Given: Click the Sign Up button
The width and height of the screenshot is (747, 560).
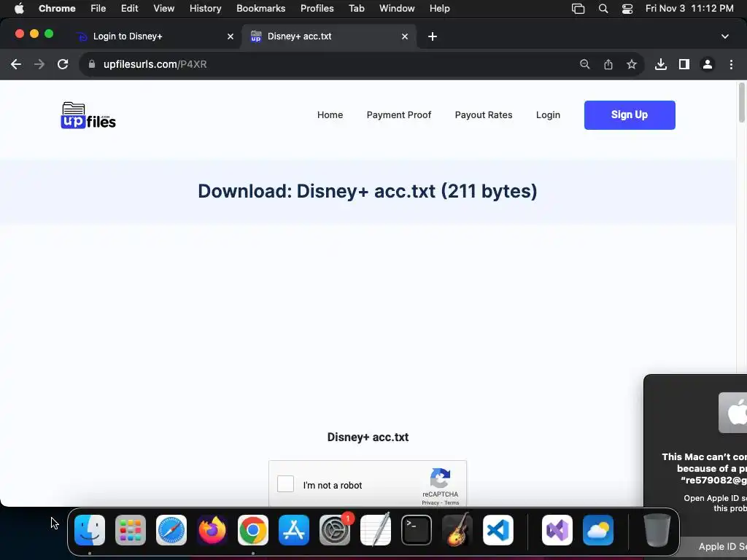Looking at the screenshot, I should pyautogui.click(x=630, y=114).
